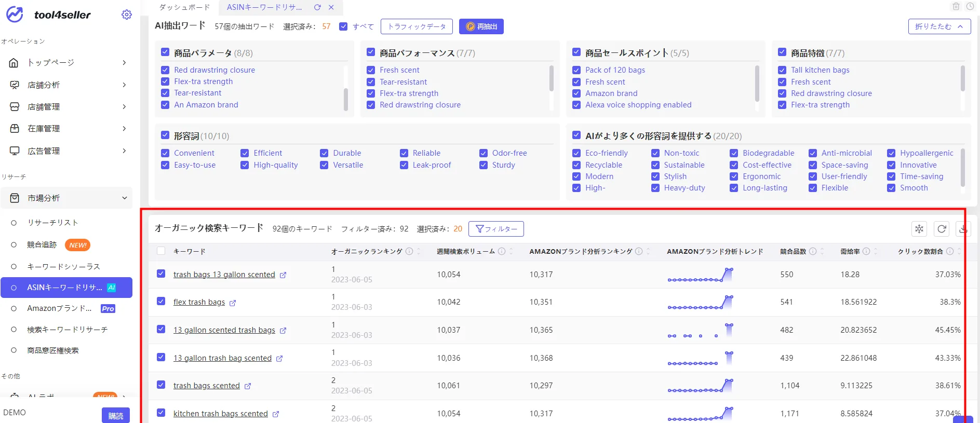This screenshot has height=423, width=980.
Task: Uncheck Tall kitchen bags checkbox
Action: point(782,70)
